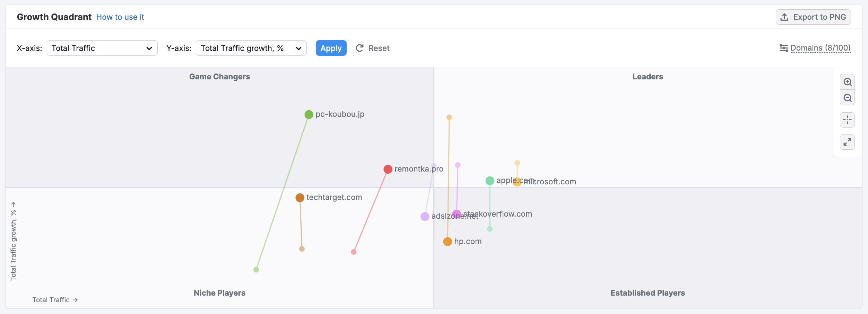Viewport: 868px width, 314px height.
Task: Select the hp.com orange data point
Action: coord(448,242)
